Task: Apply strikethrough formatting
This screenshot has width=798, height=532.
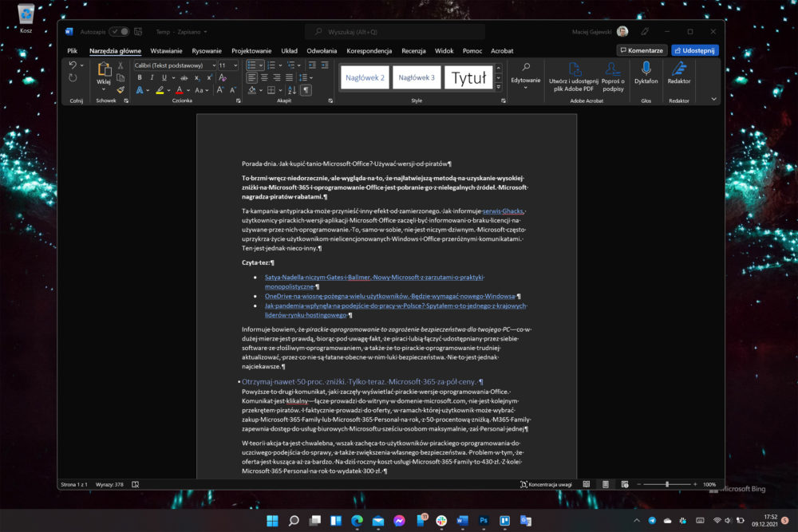Action: (184, 78)
